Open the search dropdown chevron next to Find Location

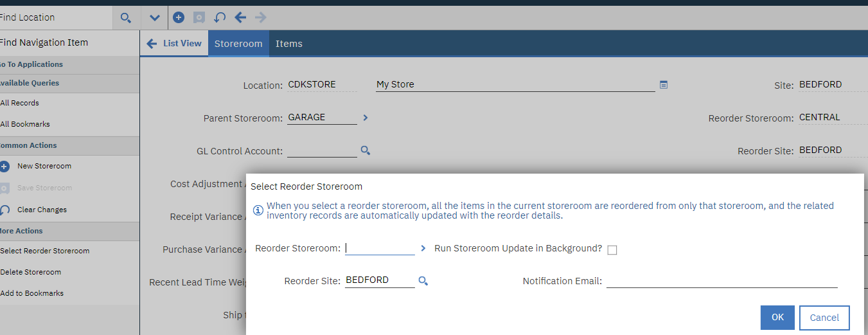pos(154,17)
